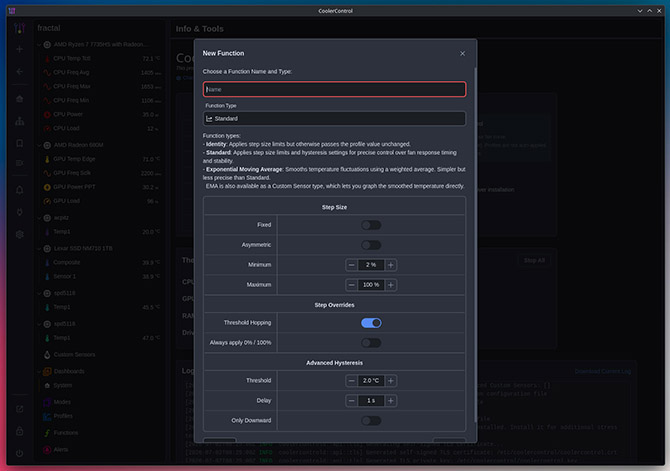Open the home icon in sidebar

20,99
